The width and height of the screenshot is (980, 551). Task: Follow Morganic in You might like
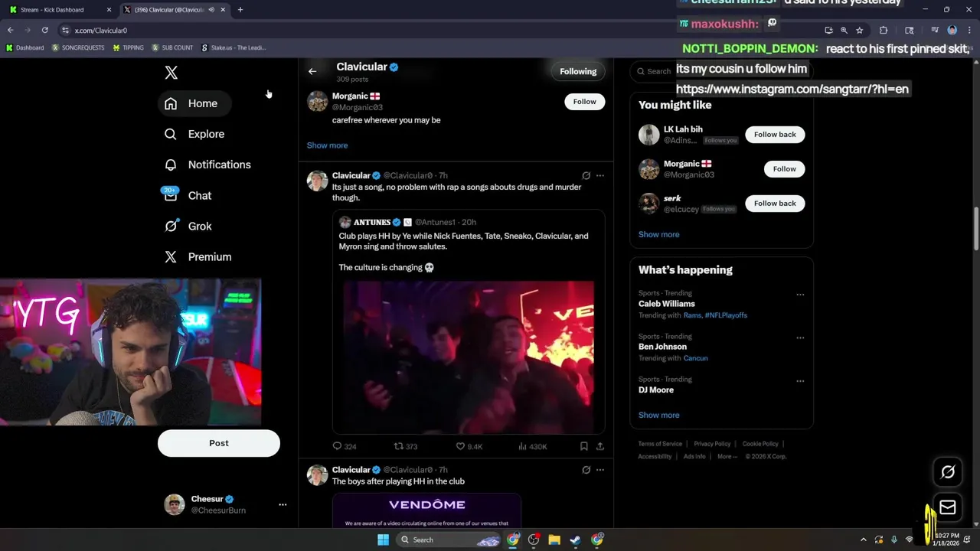784,169
